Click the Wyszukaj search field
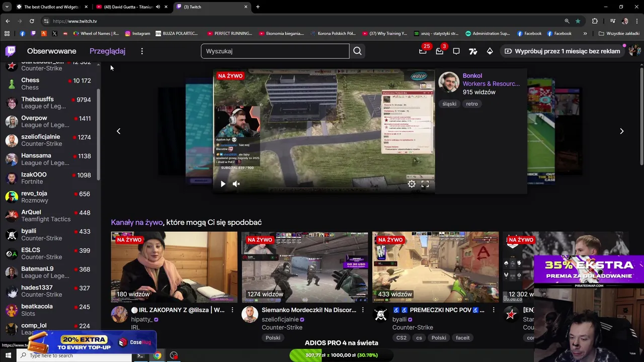 [275, 51]
